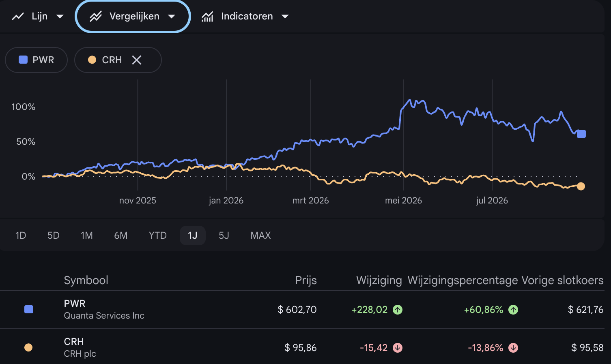
Task: Select the 1J one-year range
Action: (x=193, y=236)
